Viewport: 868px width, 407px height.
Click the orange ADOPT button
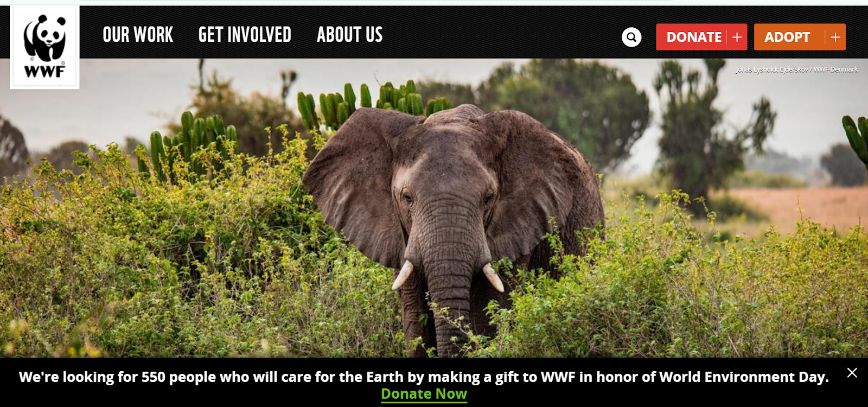(800, 37)
